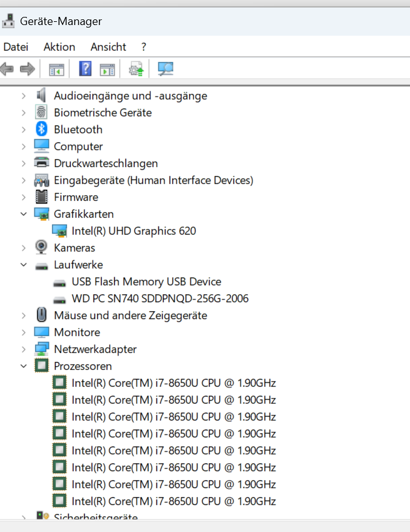Click the Update driver toolbar icon

(136, 69)
